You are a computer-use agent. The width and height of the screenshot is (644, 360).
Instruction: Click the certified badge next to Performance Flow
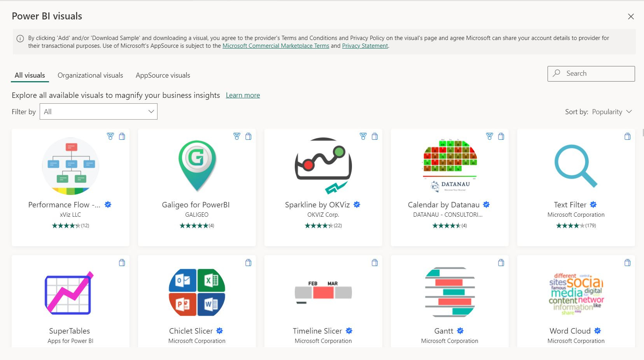tap(108, 205)
